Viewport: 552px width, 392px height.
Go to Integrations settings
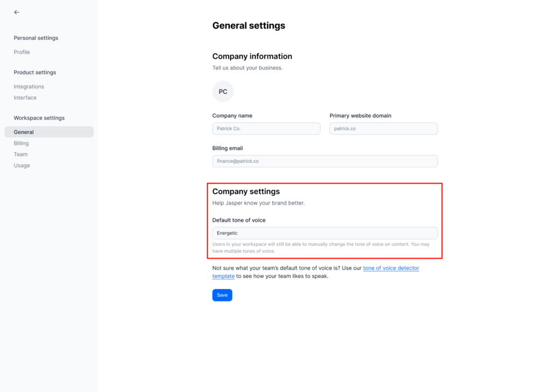click(x=29, y=87)
